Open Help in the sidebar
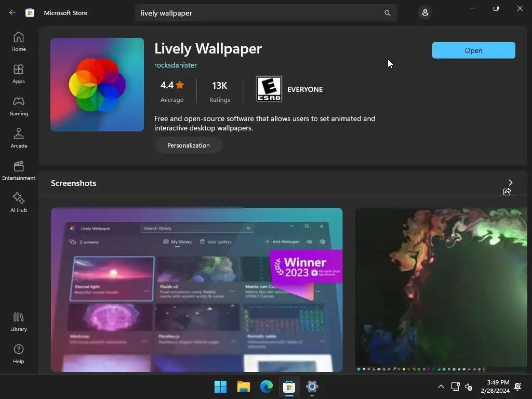 click(19, 354)
